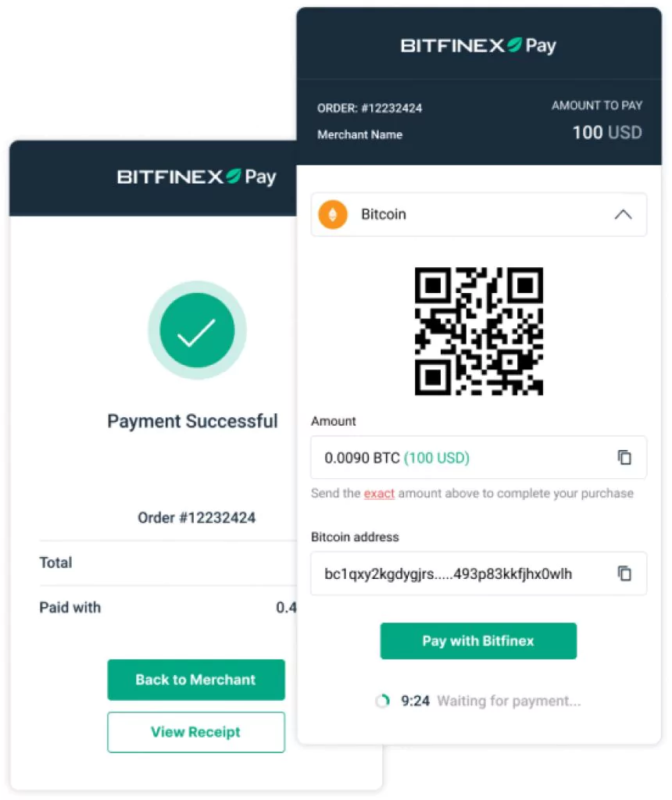Click the payment QR code
The image size is (672, 800).
[479, 331]
